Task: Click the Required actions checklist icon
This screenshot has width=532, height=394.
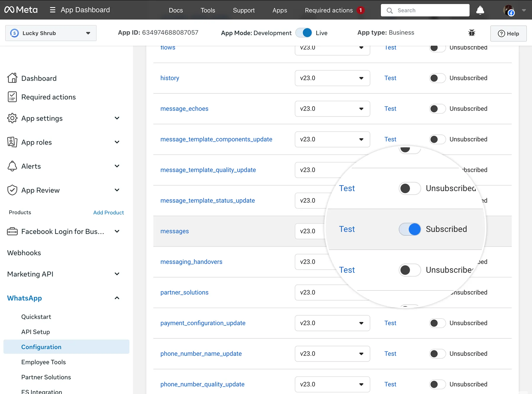Action: pos(12,97)
